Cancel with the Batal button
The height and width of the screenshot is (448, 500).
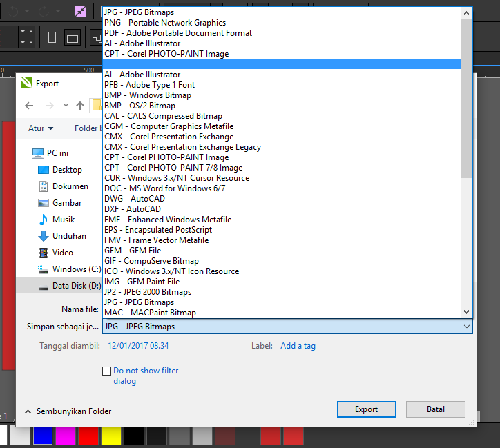pos(436,409)
